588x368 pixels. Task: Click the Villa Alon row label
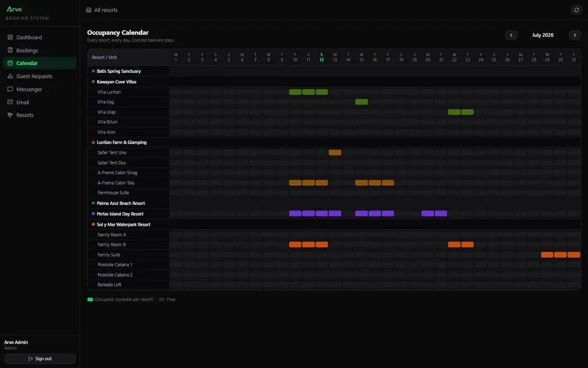pos(107,132)
